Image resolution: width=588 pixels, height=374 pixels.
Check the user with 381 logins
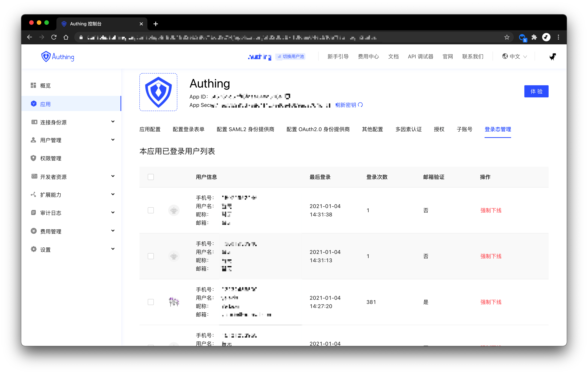pos(151,302)
